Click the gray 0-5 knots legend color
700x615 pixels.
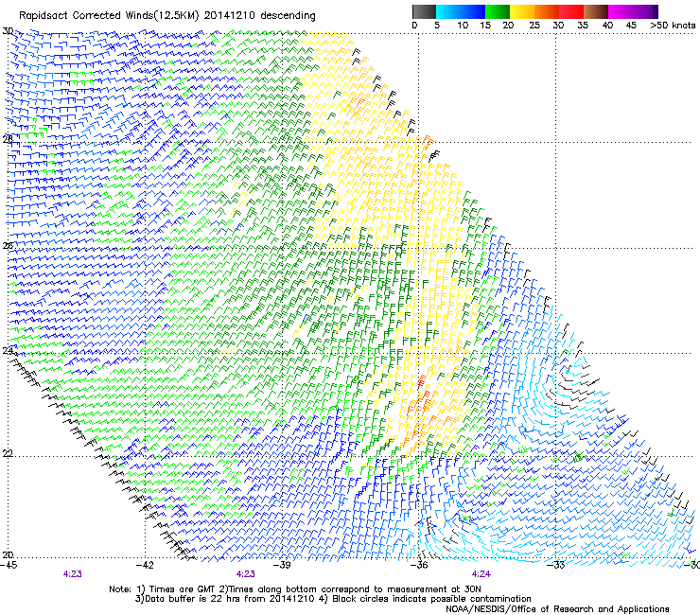click(424, 11)
